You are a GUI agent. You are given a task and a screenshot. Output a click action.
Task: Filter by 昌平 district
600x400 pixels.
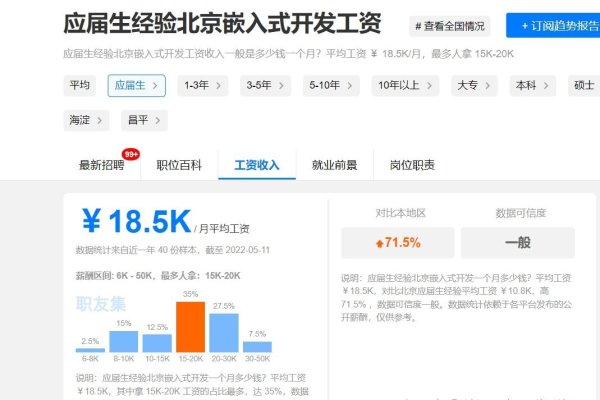145,120
